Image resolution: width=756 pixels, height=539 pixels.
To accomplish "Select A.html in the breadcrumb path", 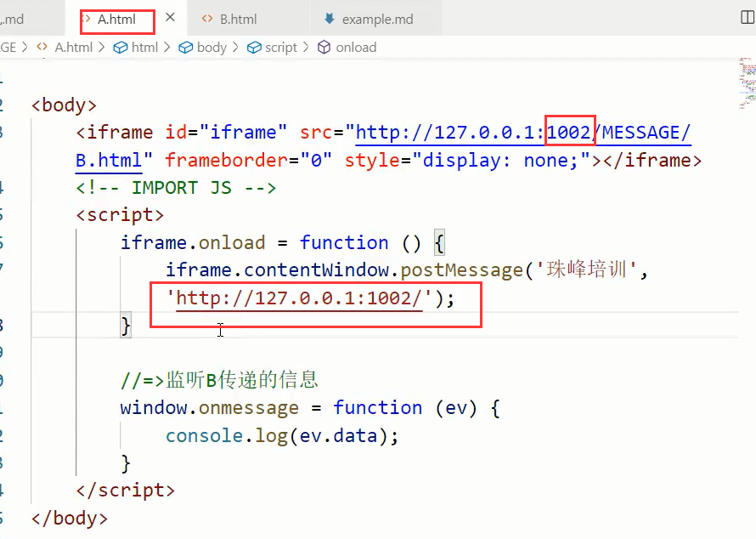I will coord(73,48).
